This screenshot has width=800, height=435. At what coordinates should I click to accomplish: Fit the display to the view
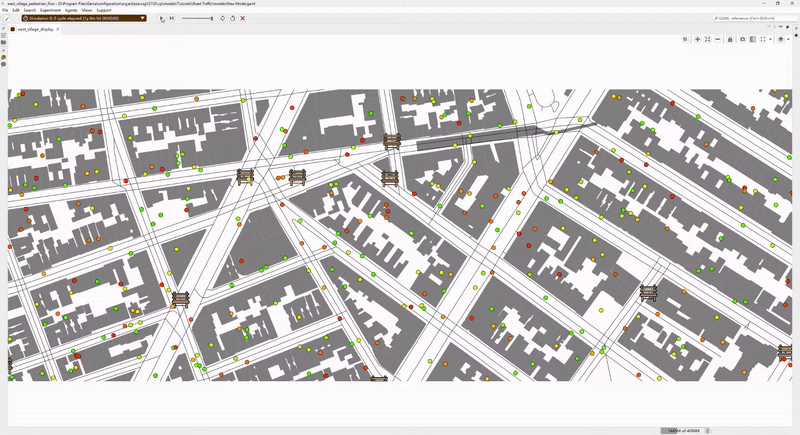click(x=707, y=39)
